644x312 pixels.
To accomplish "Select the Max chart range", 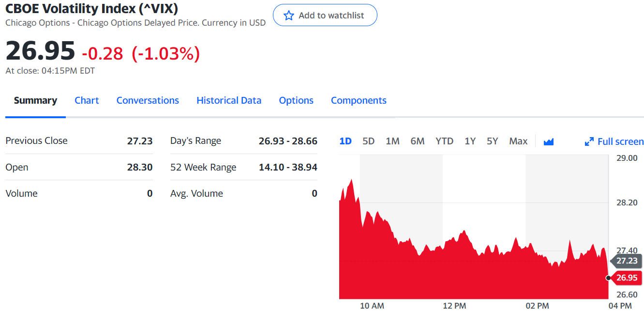I will (518, 141).
